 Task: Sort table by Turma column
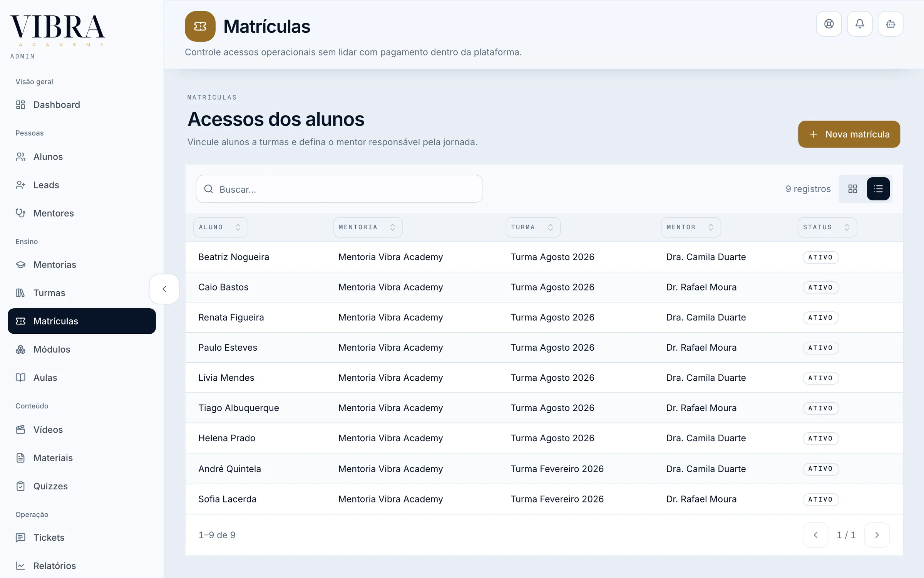(533, 227)
